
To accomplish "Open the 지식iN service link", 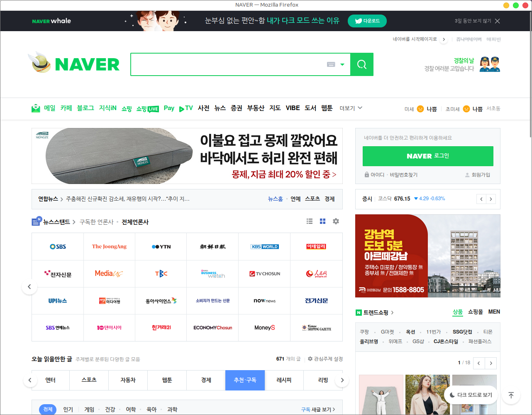I will (x=108, y=108).
